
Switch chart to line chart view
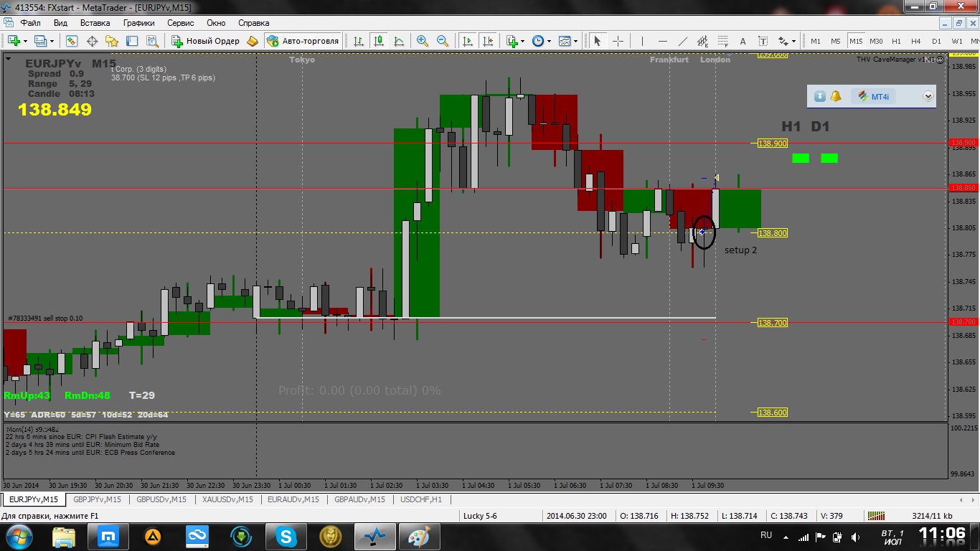[x=399, y=41]
